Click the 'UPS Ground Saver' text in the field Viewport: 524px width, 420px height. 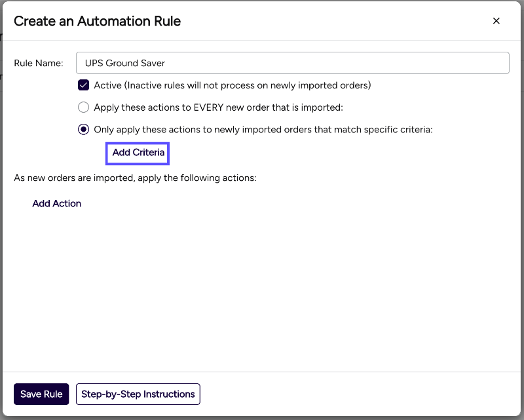click(124, 63)
